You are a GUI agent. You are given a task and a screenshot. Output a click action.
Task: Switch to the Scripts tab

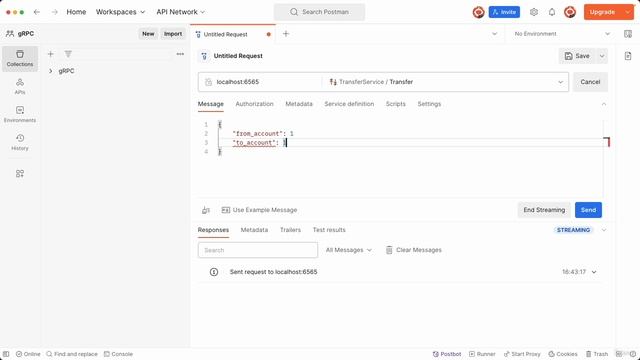pyautogui.click(x=396, y=104)
